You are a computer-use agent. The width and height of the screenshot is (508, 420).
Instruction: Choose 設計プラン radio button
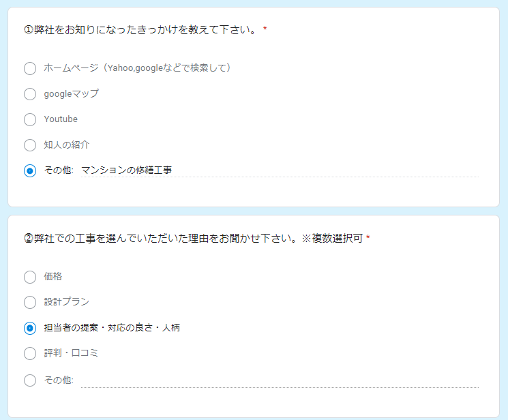[30, 302]
